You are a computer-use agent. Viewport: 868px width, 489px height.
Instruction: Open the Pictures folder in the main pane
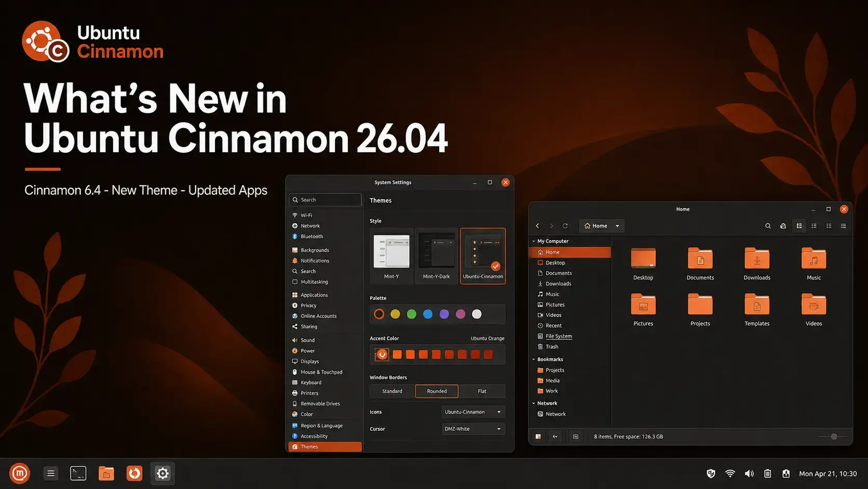643,310
